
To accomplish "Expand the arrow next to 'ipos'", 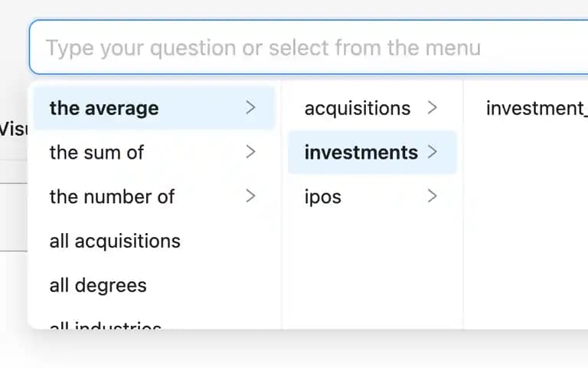I will (433, 196).
